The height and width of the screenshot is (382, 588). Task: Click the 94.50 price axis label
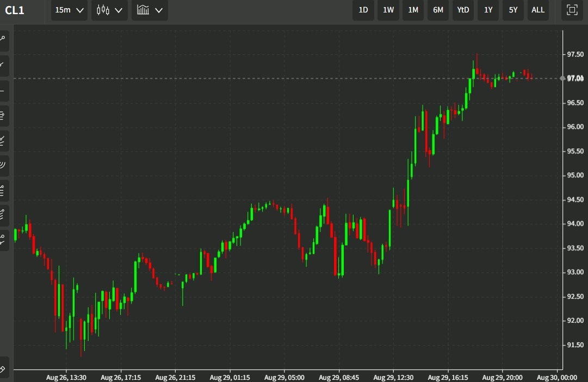coord(575,199)
